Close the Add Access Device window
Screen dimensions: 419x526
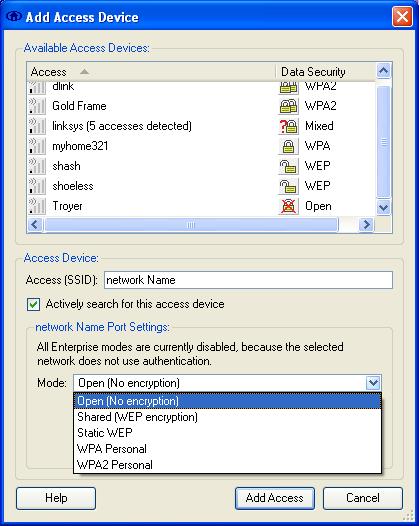point(402,16)
